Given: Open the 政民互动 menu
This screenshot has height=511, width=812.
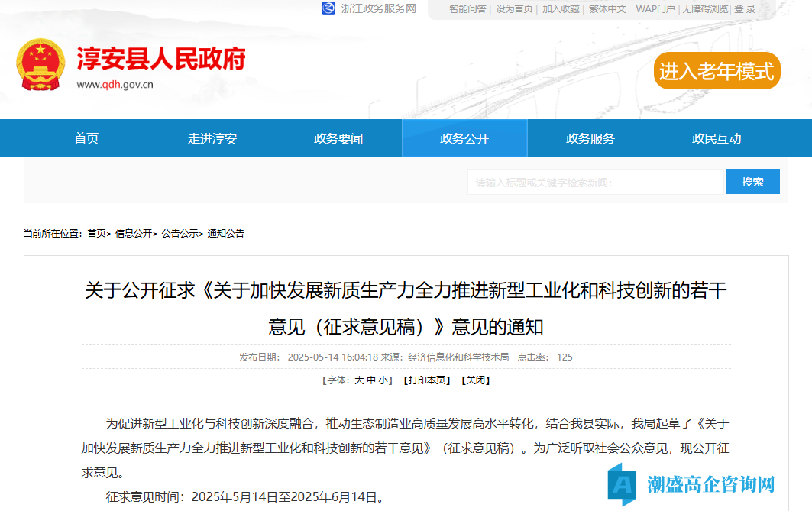Looking at the screenshot, I should (x=717, y=138).
